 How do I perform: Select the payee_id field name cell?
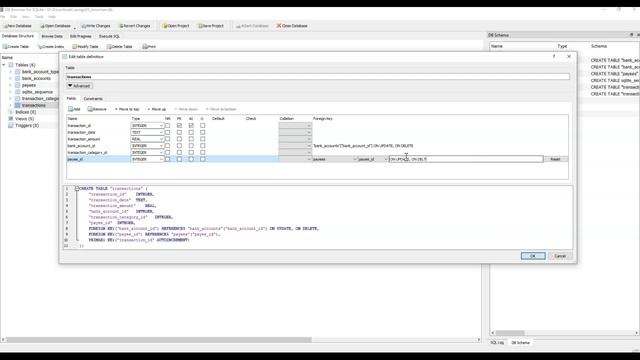98,159
